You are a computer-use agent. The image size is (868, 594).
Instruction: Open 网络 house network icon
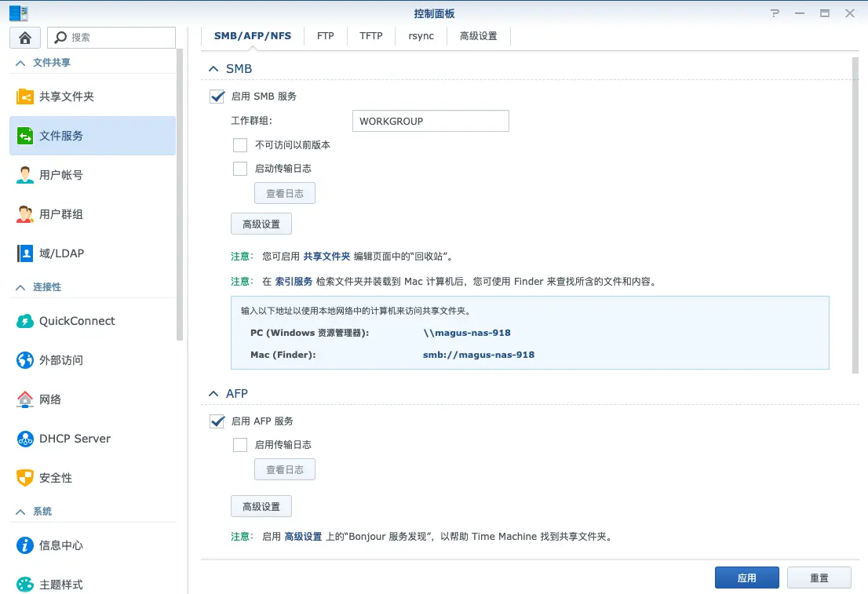pyautogui.click(x=25, y=399)
